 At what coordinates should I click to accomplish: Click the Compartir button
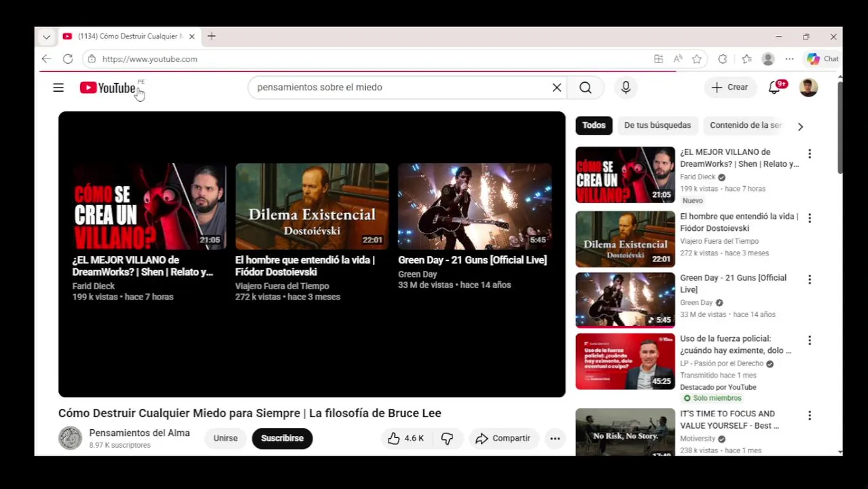503,439
